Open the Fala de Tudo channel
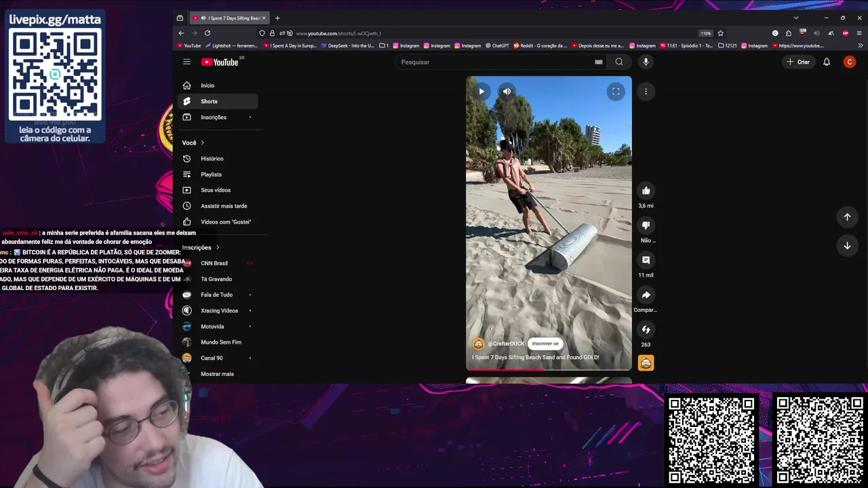The image size is (868, 488). click(218, 295)
